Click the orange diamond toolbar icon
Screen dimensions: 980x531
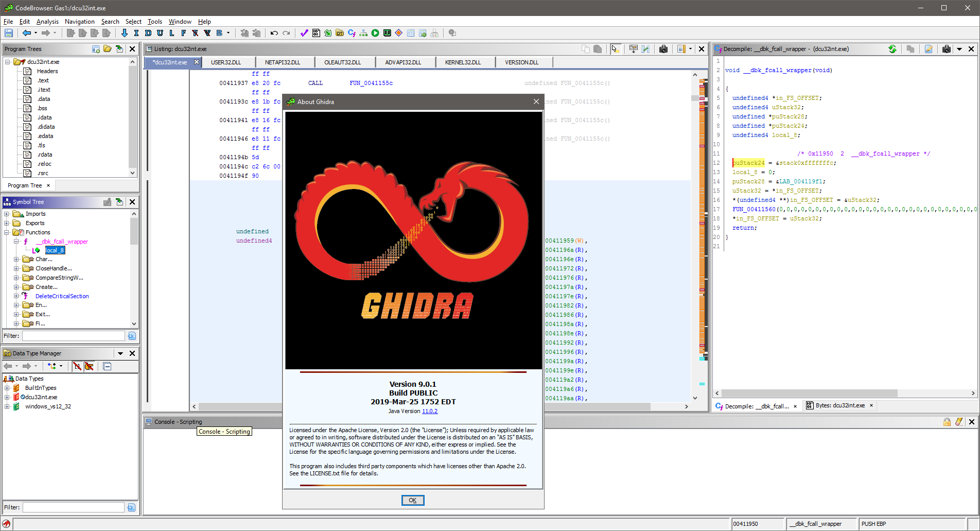point(399,33)
